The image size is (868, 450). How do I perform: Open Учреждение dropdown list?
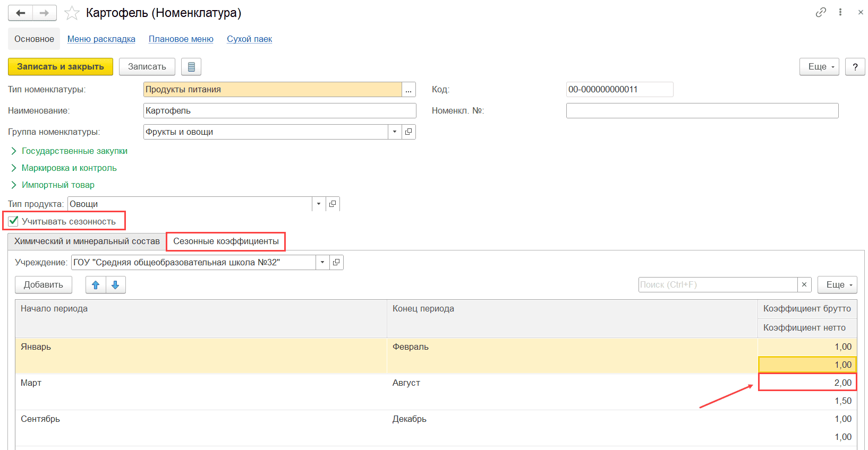pos(322,263)
